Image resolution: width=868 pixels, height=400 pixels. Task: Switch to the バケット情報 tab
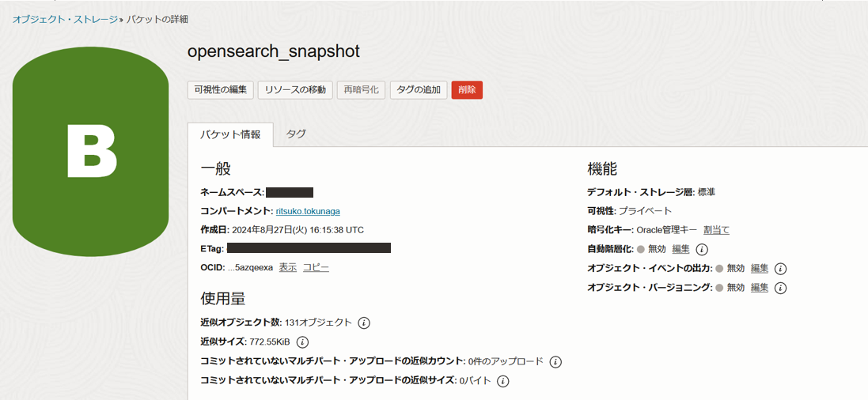pyautogui.click(x=230, y=134)
